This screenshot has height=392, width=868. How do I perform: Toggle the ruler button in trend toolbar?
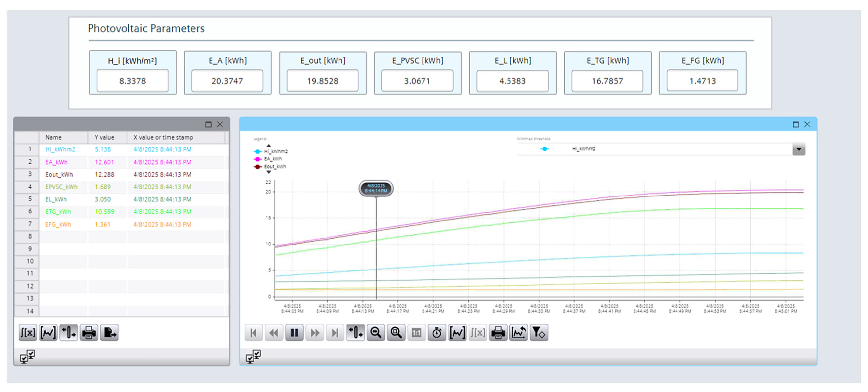(x=356, y=333)
